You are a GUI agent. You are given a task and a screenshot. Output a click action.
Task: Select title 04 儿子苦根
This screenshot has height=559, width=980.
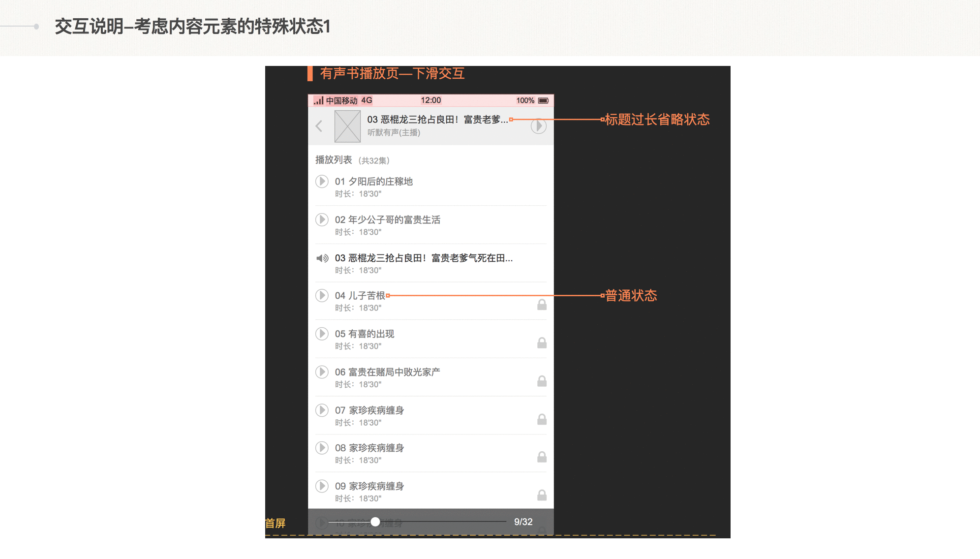[360, 296]
